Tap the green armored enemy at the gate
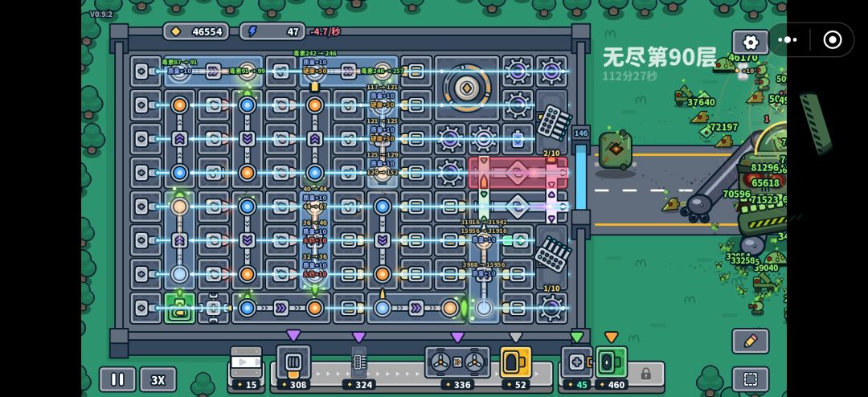The width and height of the screenshot is (868, 397). coord(615,150)
